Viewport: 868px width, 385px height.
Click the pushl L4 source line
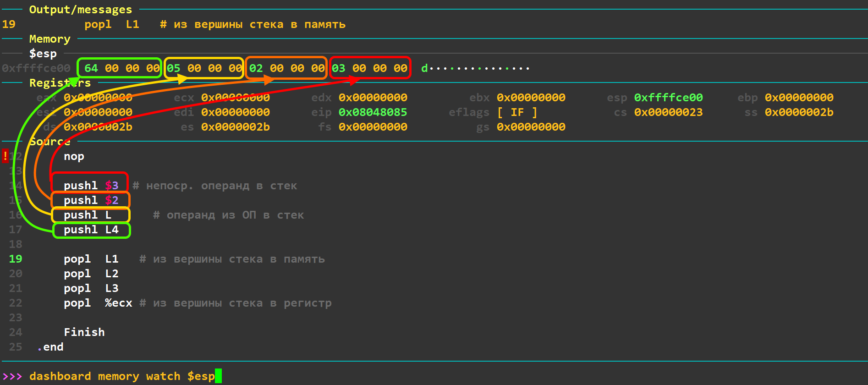click(x=91, y=230)
